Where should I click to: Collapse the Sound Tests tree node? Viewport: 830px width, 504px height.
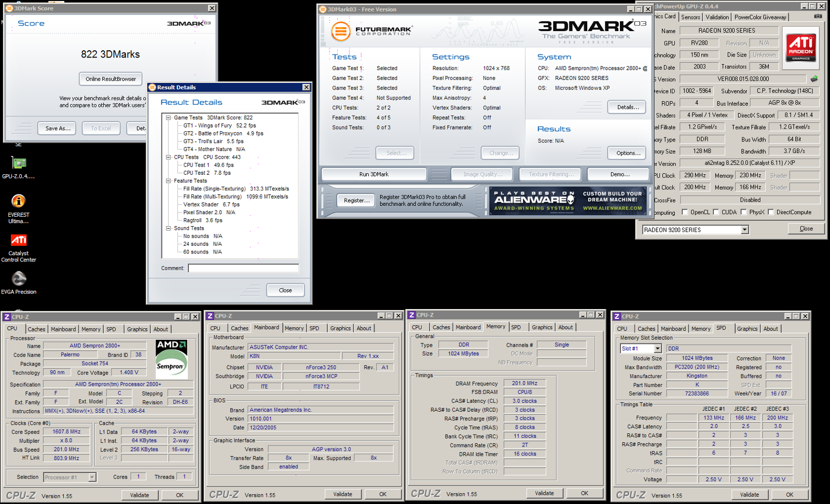(169, 228)
